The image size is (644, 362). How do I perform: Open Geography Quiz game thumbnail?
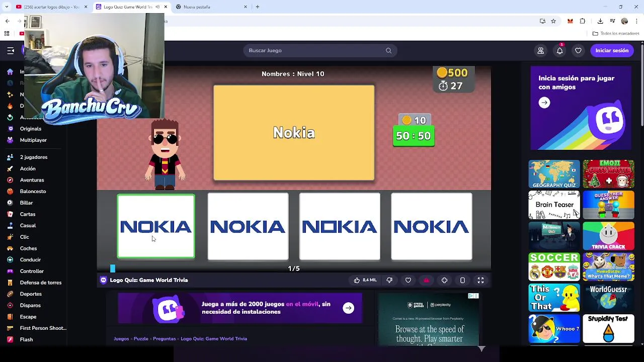[x=554, y=174]
